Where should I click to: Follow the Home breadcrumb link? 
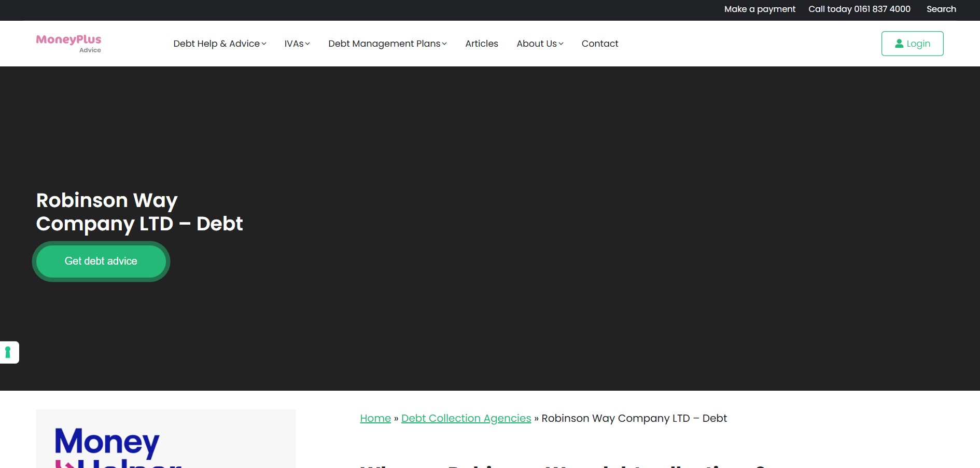point(375,418)
